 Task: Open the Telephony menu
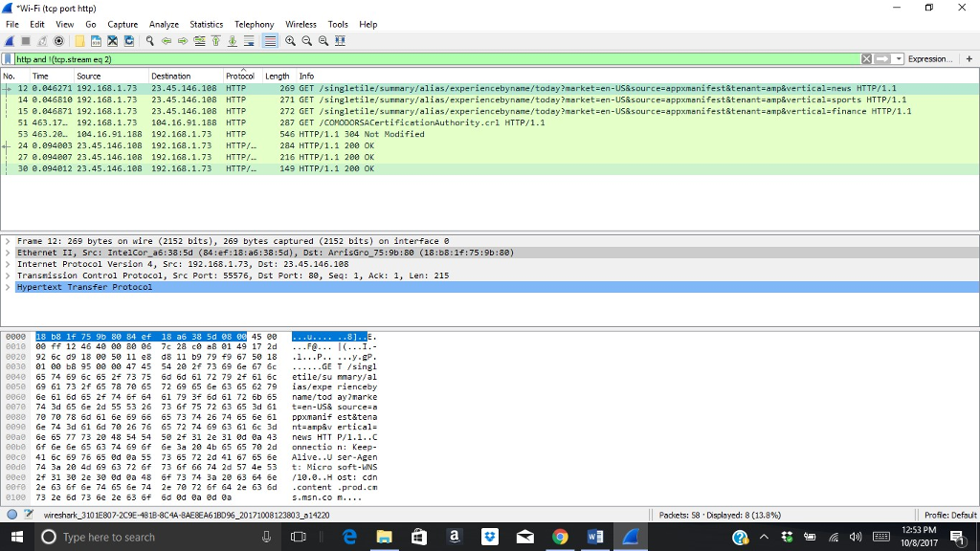click(254, 24)
